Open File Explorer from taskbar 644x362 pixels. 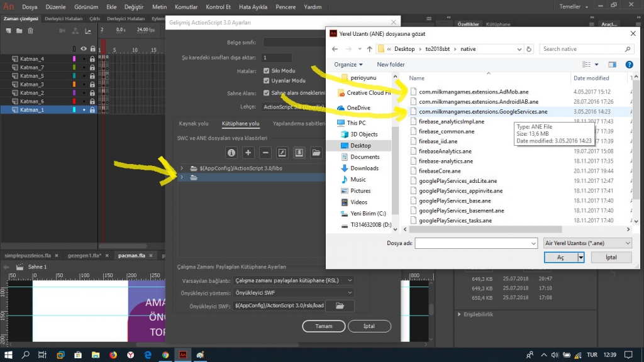click(96, 354)
